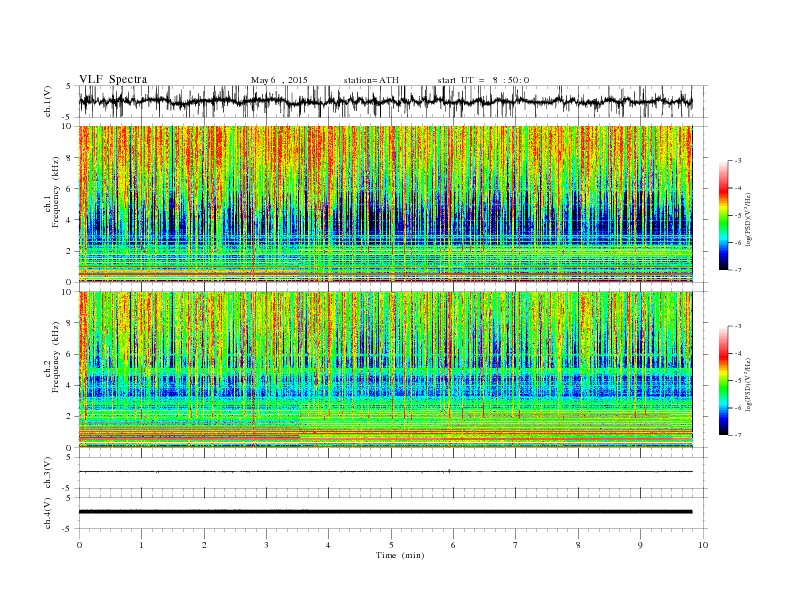Click the "ch.3(V)" axis label
This screenshot has height=612, width=792.
(x=48, y=473)
